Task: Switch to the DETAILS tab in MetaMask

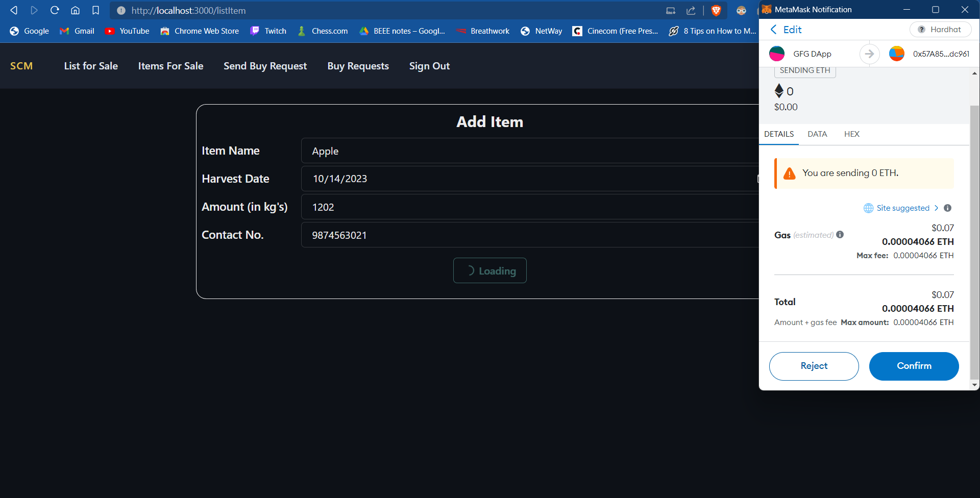Action: (779, 134)
